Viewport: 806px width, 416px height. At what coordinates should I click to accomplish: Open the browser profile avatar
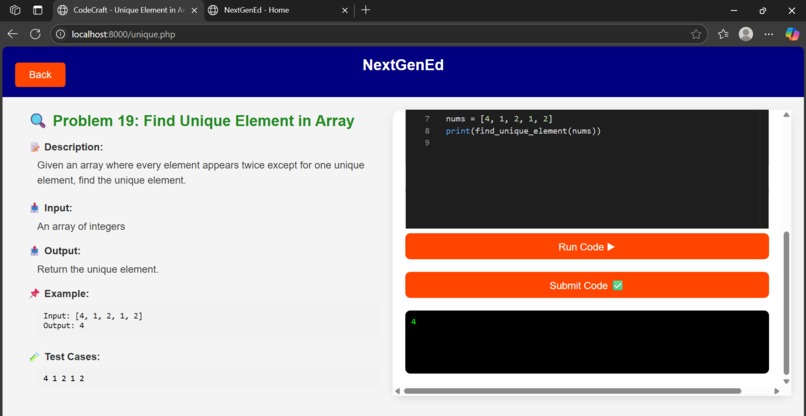pyautogui.click(x=746, y=34)
